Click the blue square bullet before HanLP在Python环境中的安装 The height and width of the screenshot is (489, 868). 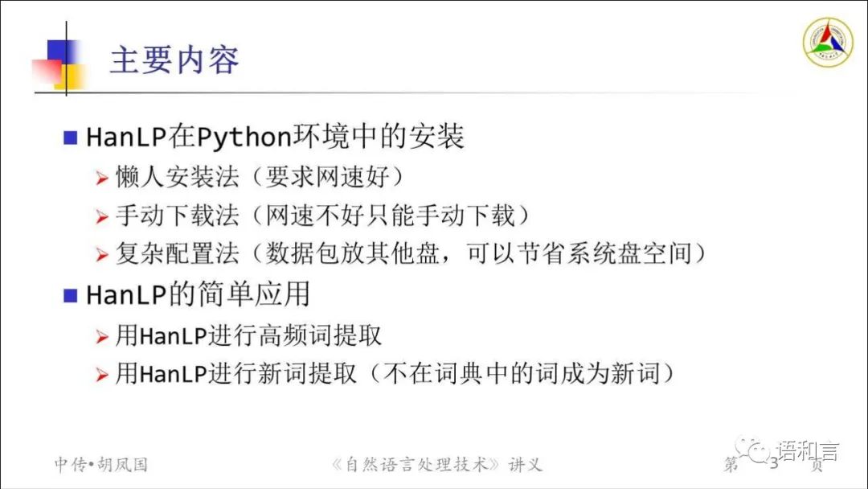coord(70,138)
